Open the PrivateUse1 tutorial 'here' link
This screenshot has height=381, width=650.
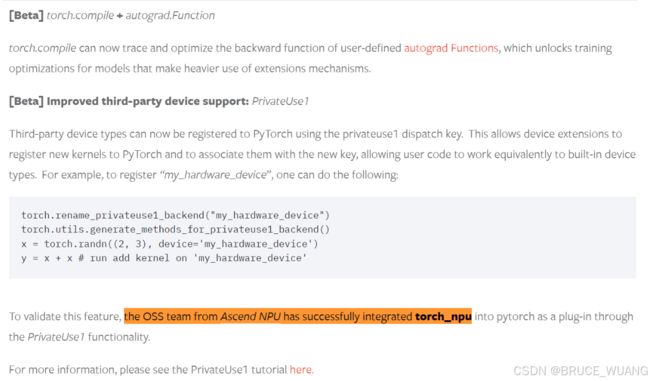point(301,369)
